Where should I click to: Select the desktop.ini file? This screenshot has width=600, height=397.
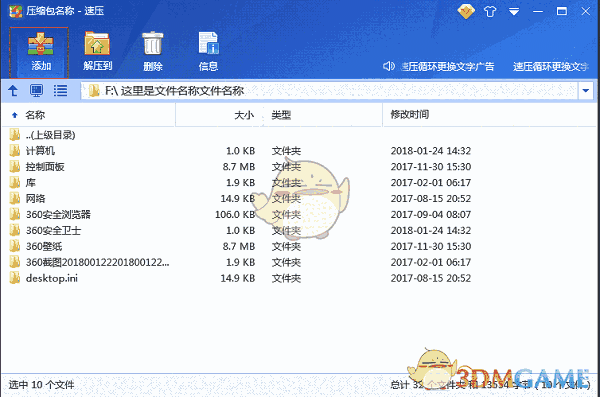pyautogui.click(x=298, y=278)
